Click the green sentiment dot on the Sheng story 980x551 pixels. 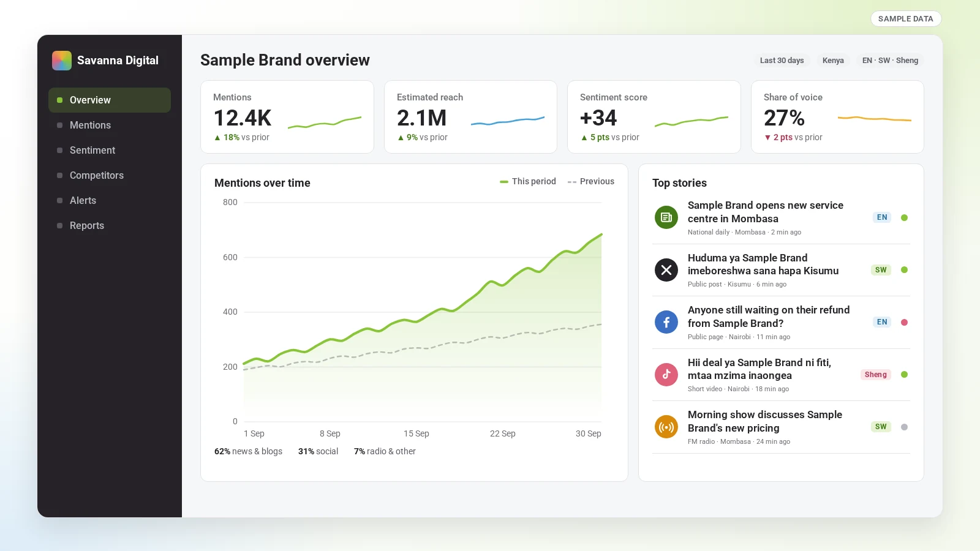coord(904,375)
